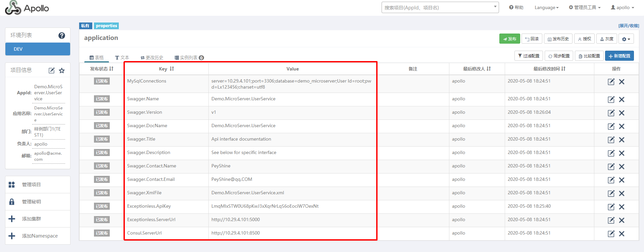Open the 更改历史 change history tab

click(x=152, y=57)
